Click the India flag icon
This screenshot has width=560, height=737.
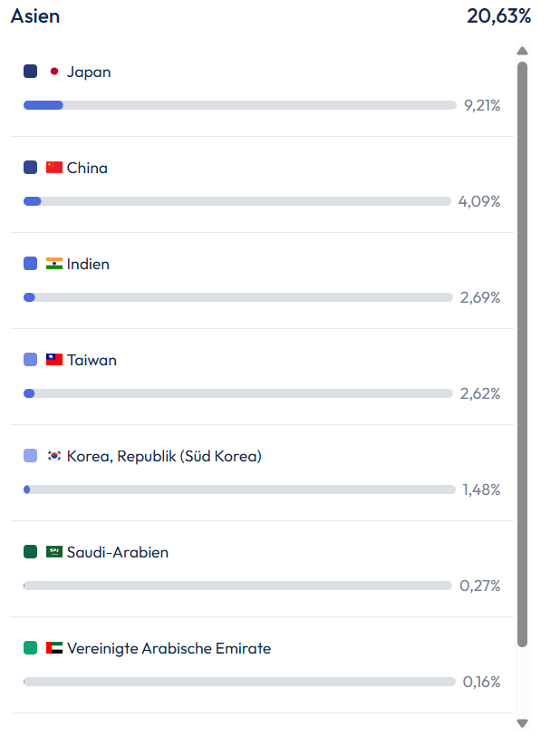54,264
